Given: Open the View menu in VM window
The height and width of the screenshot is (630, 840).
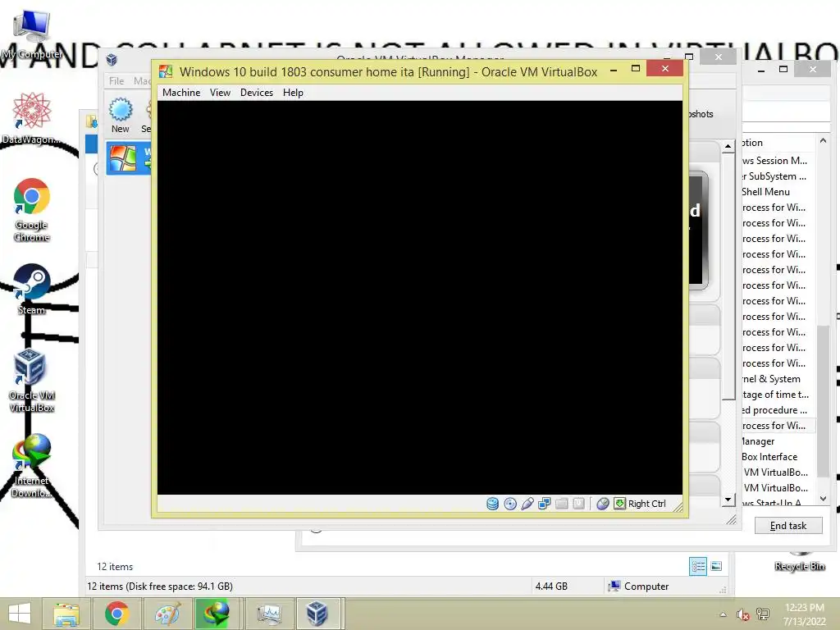Looking at the screenshot, I should coord(220,93).
